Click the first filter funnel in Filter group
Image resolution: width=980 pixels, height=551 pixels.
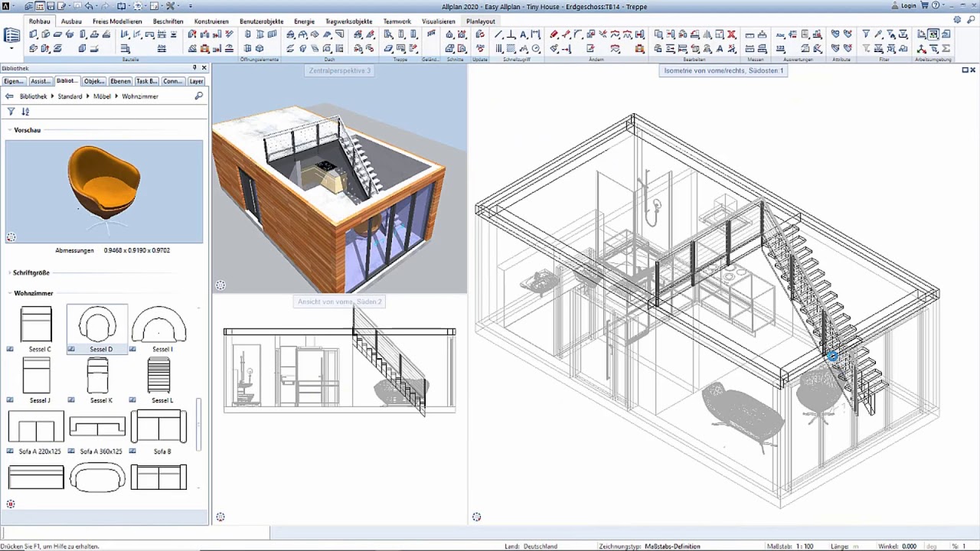[x=866, y=34]
